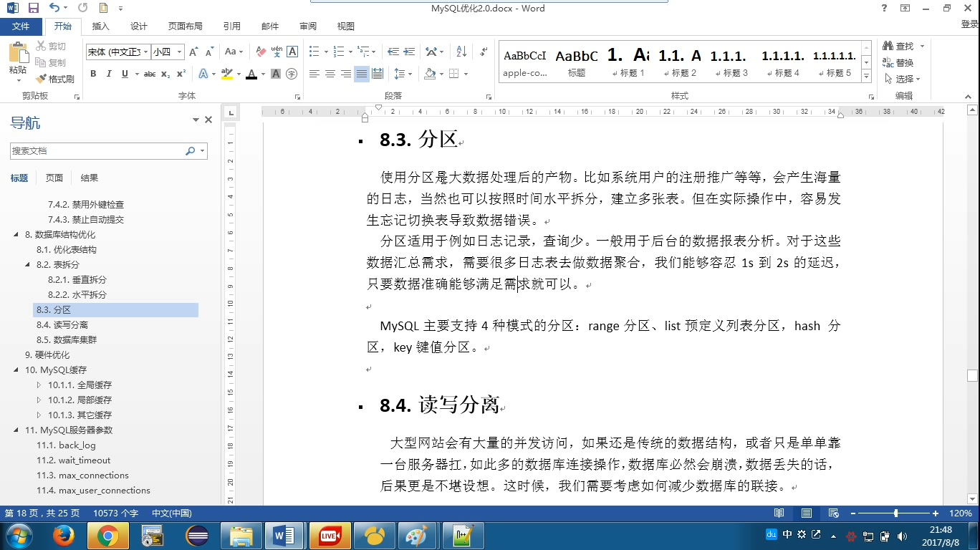Apply underline formatting
This screenshot has width=980, height=550.
[125, 74]
